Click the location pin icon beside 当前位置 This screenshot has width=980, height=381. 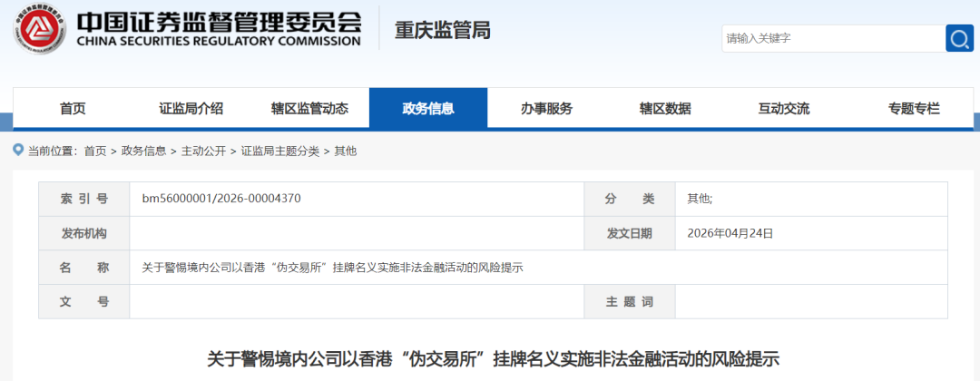click(17, 151)
